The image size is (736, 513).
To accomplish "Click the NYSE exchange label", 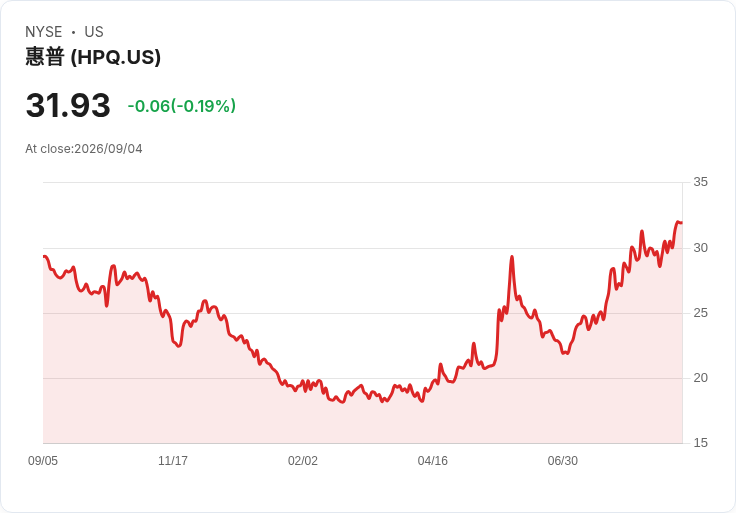I will click(44, 32).
